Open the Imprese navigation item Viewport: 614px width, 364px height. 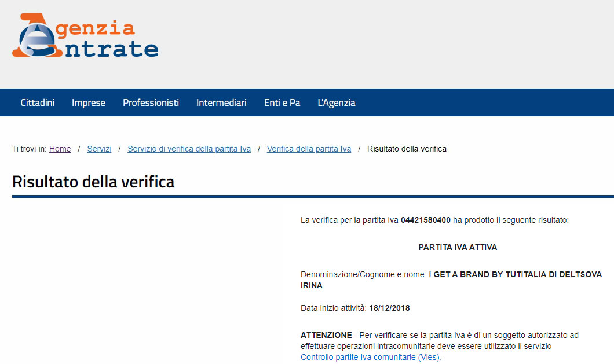click(88, 102)
